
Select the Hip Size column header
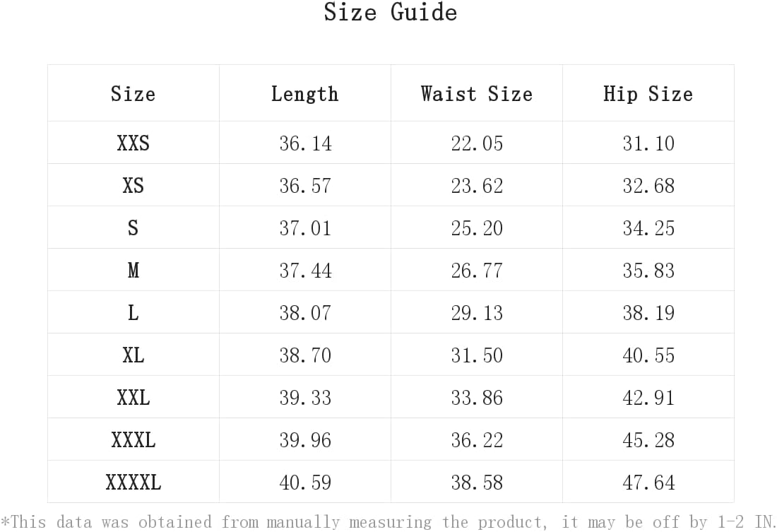point(648,94)
